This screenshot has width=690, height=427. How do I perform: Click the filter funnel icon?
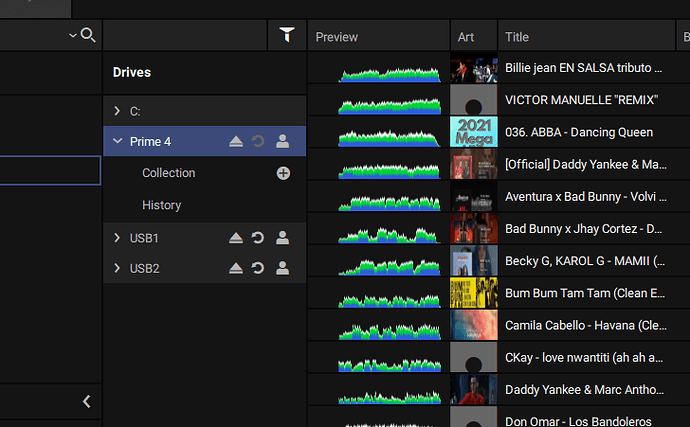287,35
